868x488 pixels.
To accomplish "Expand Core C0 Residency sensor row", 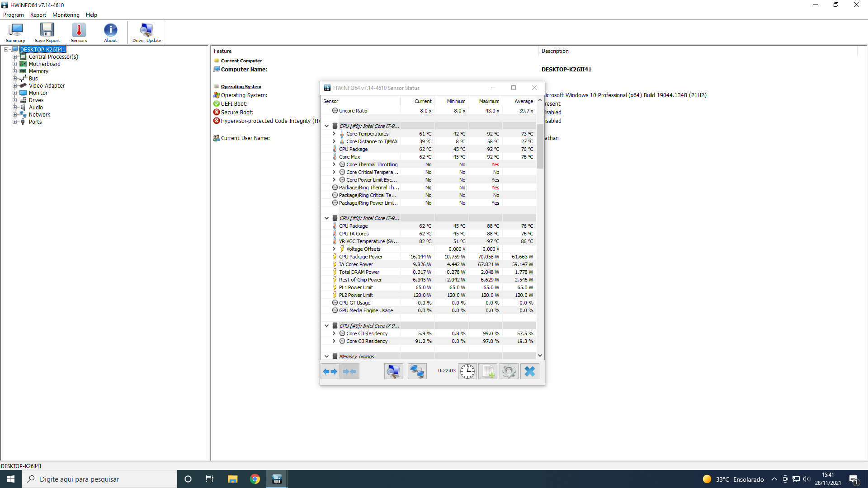I will 334,333.
